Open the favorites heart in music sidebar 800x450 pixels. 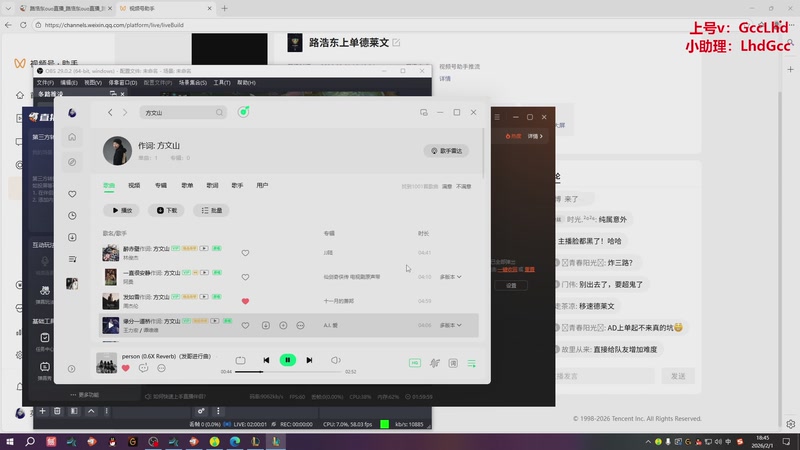pos(72,194)
